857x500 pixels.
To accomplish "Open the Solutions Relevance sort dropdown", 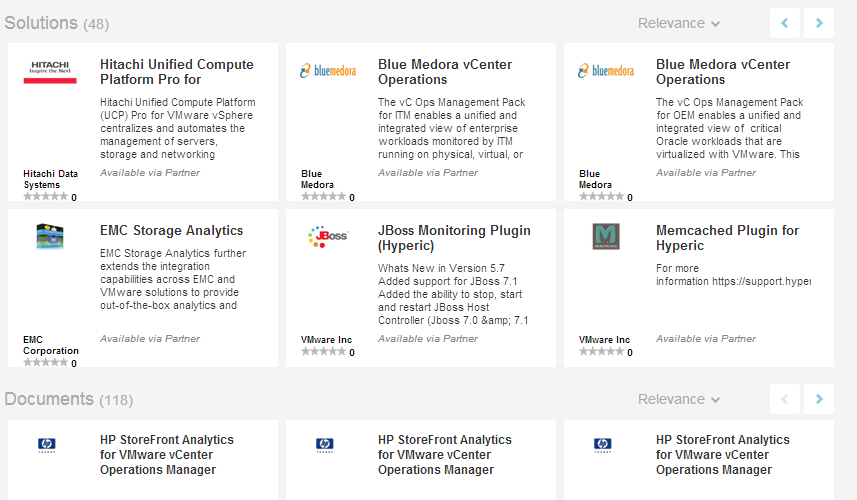I will pyautogui.click(x=679, y=23).
